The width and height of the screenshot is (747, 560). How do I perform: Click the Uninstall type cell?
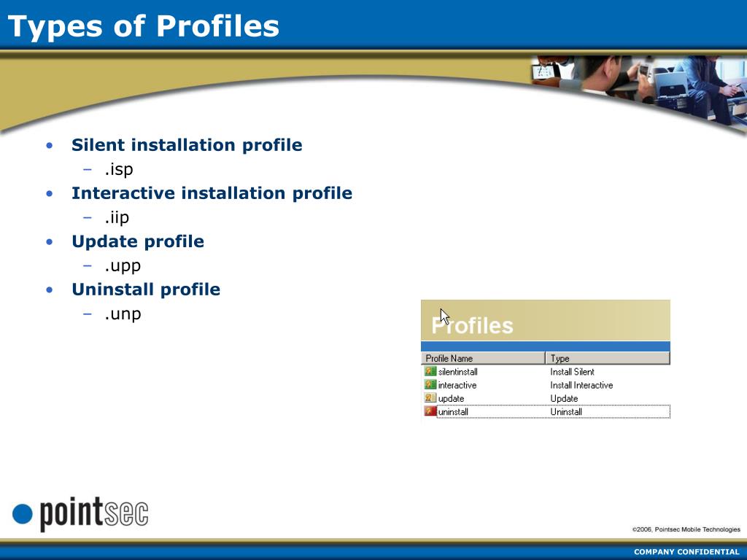click(566, 412)
